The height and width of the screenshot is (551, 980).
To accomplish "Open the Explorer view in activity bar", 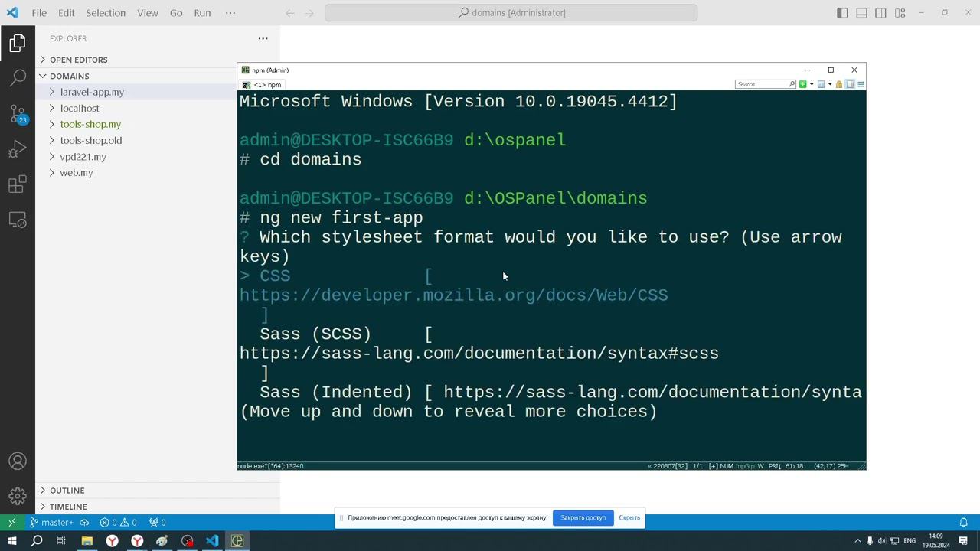I will (x=18, y=43).
